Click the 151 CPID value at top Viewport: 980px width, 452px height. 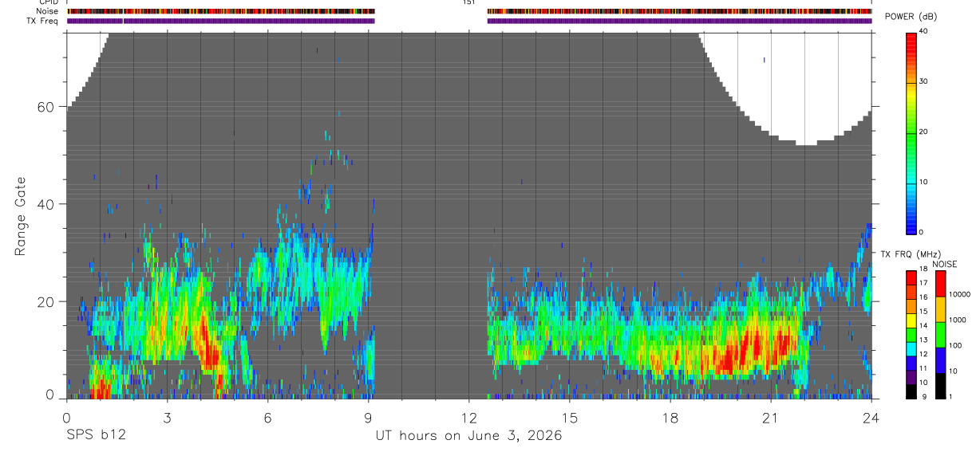(468, 2)
